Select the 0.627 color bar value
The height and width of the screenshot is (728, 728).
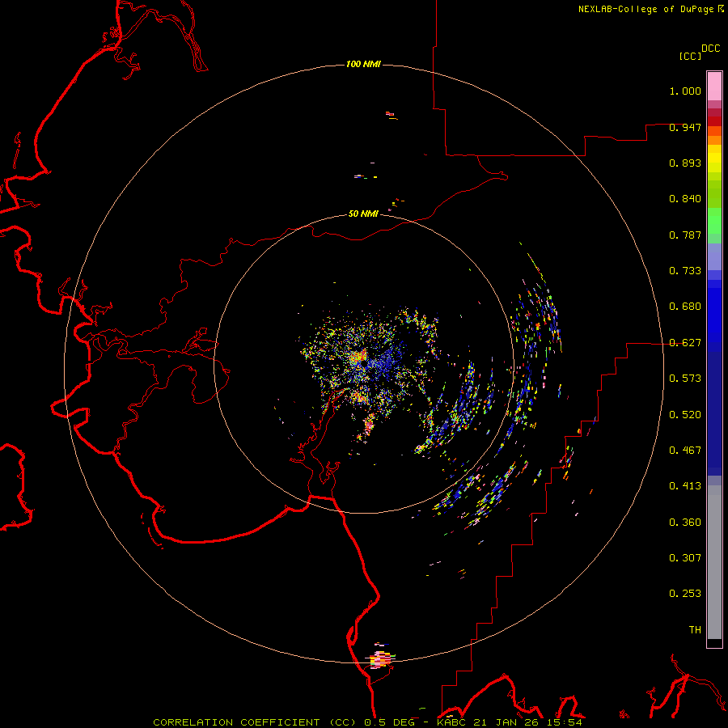685,343
